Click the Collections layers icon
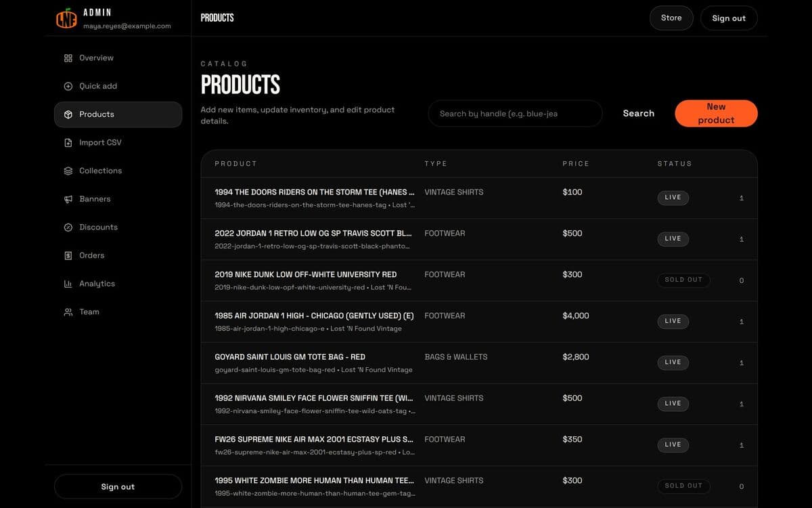Viewport: 812px width, 508px height. tap(68, 171)
